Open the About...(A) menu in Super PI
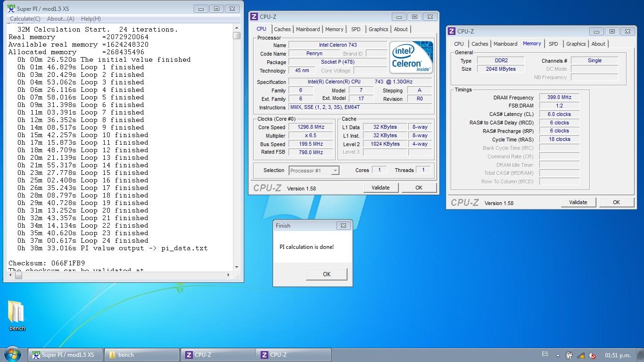Screen dimensions: 644x362 pos(60,19)
